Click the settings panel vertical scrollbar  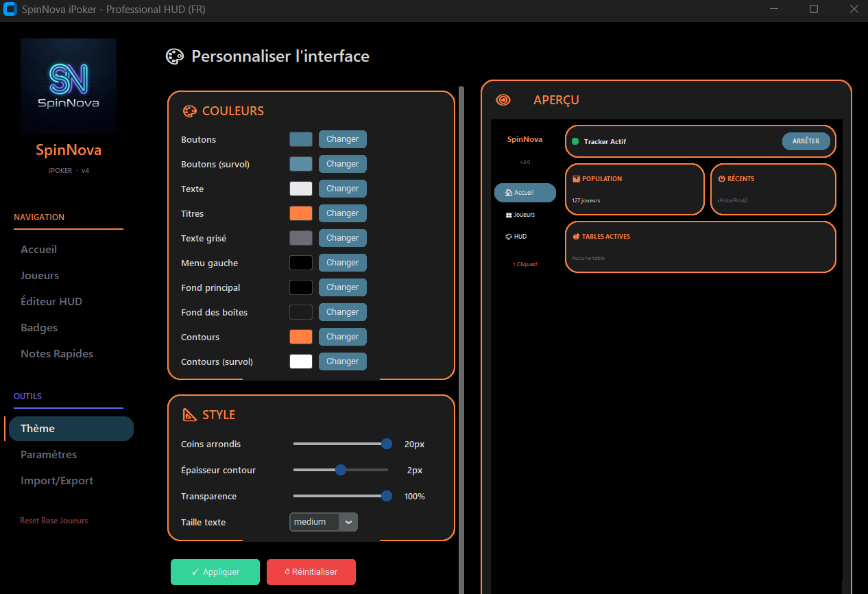click(x=461, y=340)
